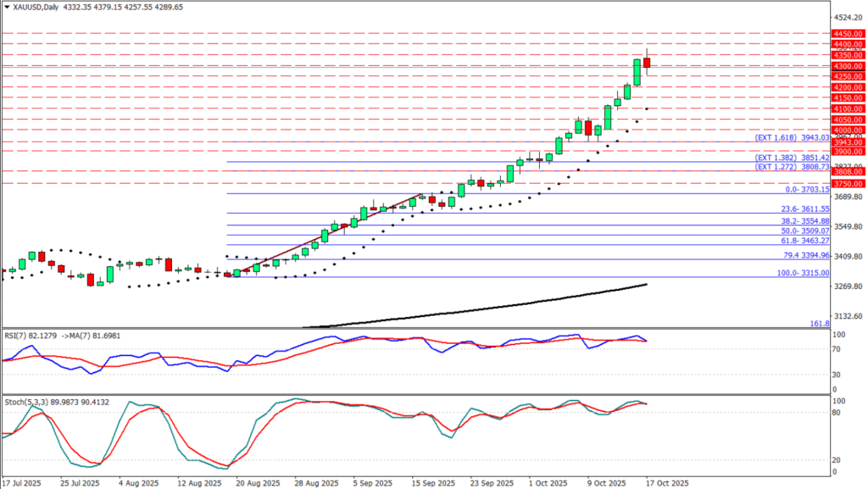Click the 17 Oct 2025 date label
Viewport: 868px width, 489px height.
(x=665, y=481)
